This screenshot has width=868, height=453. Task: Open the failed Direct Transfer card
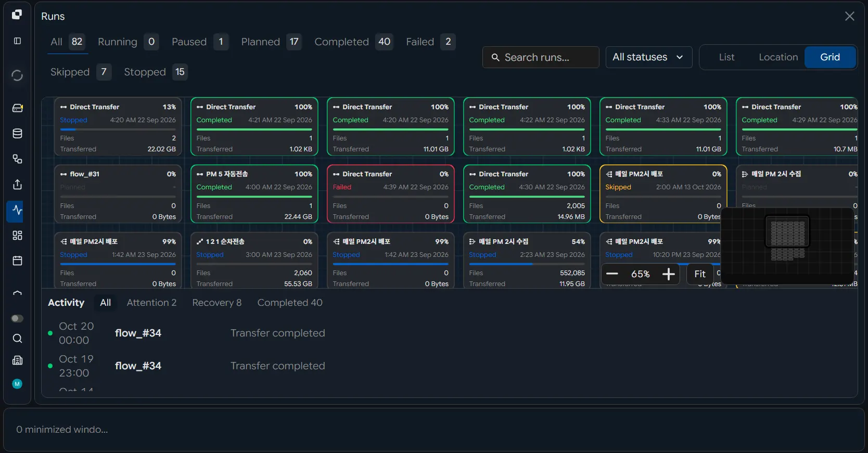(391, 195)
